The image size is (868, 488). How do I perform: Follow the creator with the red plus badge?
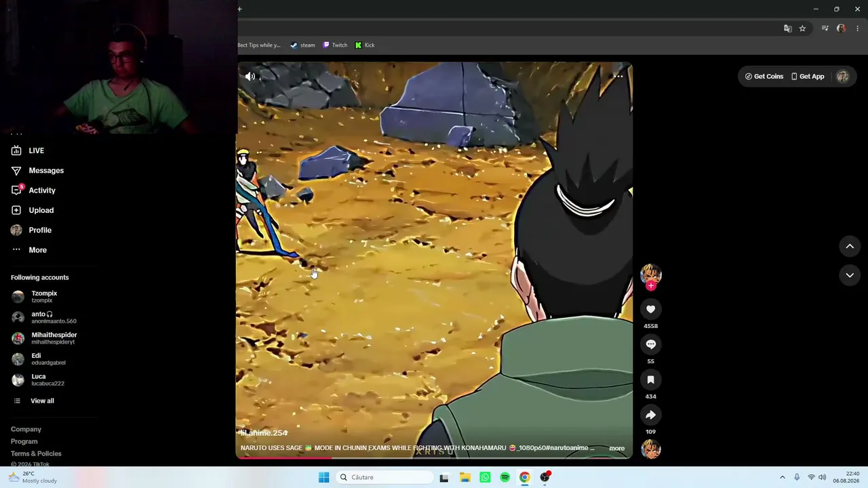[651, 286]
